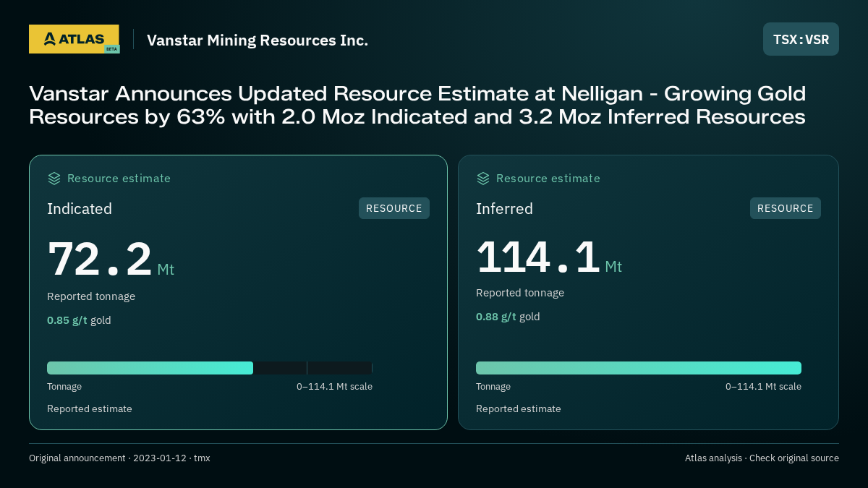Click the scale label on Indicated card

pyautogui.click(x=334, y=387)
